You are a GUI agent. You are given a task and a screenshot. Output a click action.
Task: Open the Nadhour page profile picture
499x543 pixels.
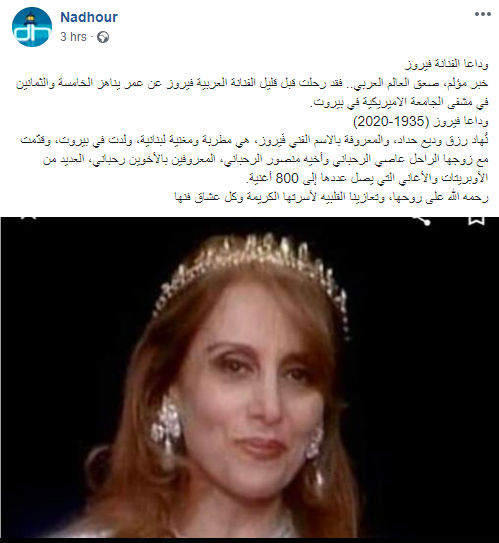pos(32,27)
